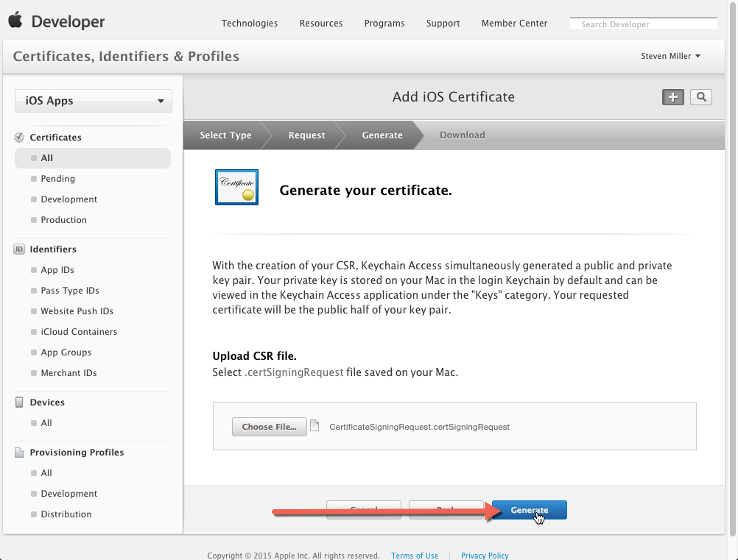Image resolution: width=738 pixels, height=560 pixels.
Task: Go to Member Center
Action: coord(514,23)
